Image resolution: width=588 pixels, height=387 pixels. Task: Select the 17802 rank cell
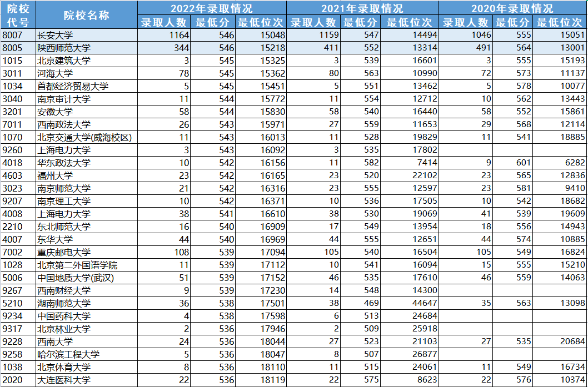click(x=410, y=150)
